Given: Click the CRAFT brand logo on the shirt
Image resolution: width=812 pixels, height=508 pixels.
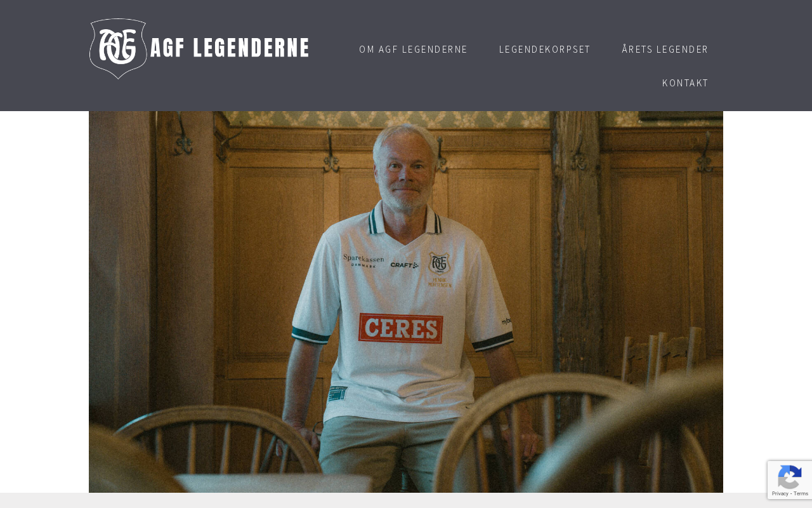Looking at the screenshot, I should point(404,265).
